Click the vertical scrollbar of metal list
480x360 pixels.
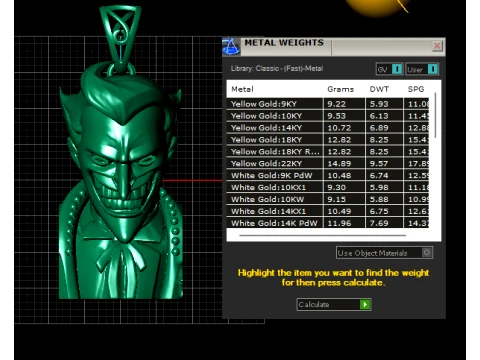435,115
